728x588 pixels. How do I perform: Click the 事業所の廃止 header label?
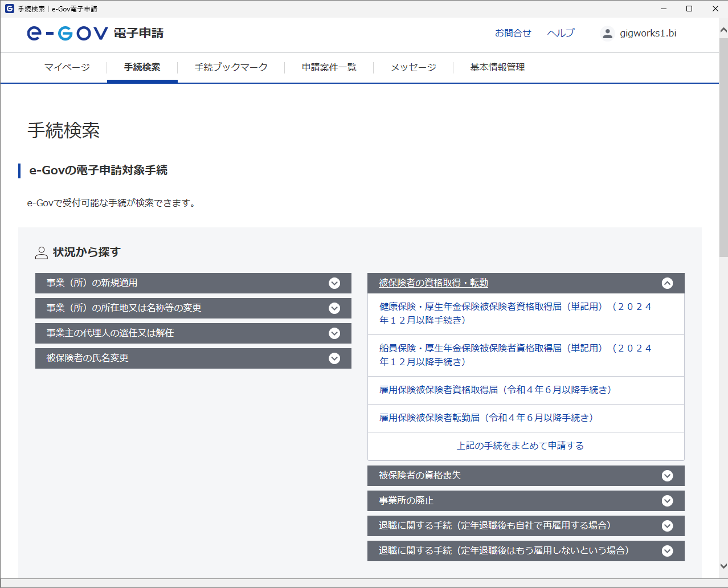tap(406, 500)
